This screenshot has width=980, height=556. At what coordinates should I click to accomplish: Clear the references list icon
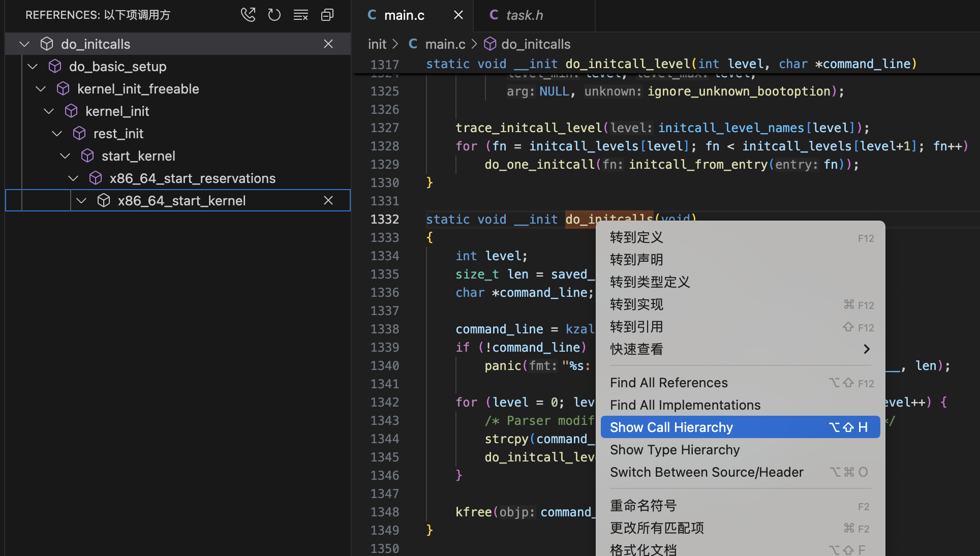tap(301, 15)
